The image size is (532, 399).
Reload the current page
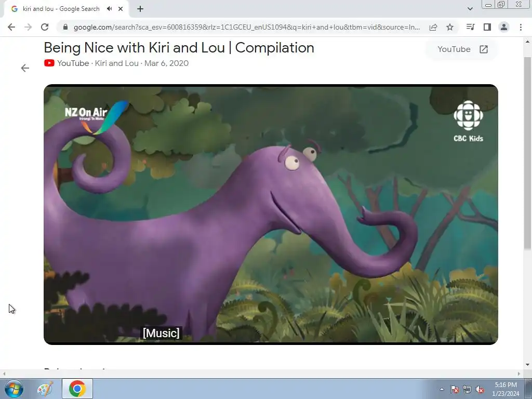pos(45,27)
